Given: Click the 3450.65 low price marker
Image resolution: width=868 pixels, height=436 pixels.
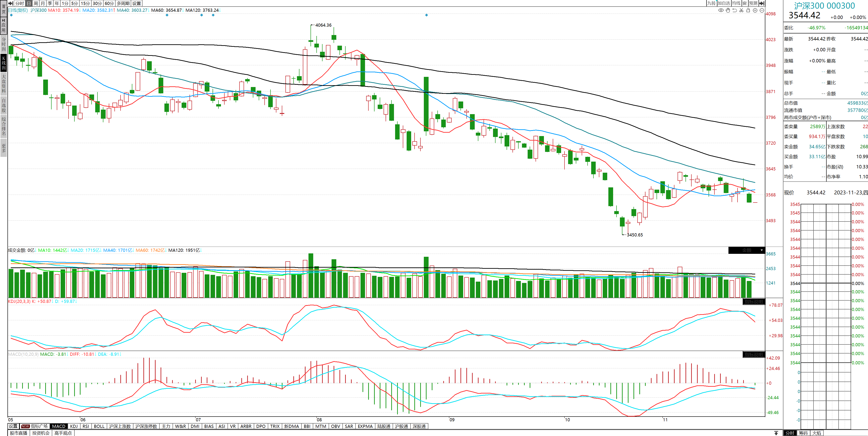Looking at the screenshot, I should click(634, 235).
